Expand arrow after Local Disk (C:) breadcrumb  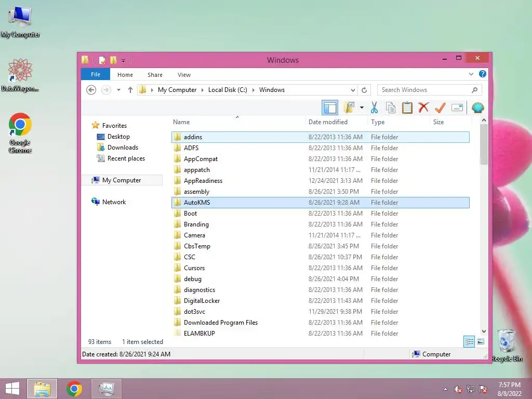253,90
